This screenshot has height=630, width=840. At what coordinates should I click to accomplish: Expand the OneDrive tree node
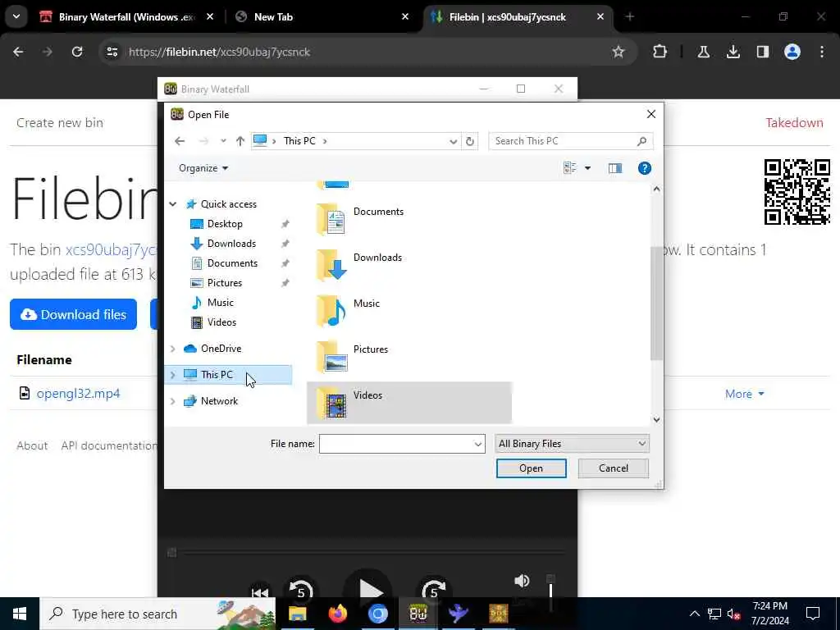[173, 349]
